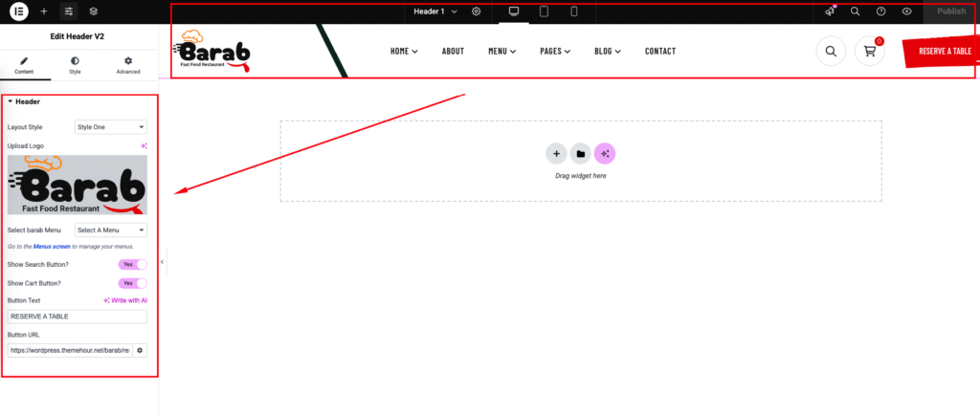Toggle the Show Cart Button switch
Screen dimensions: 980x417
tap(132, 283)
